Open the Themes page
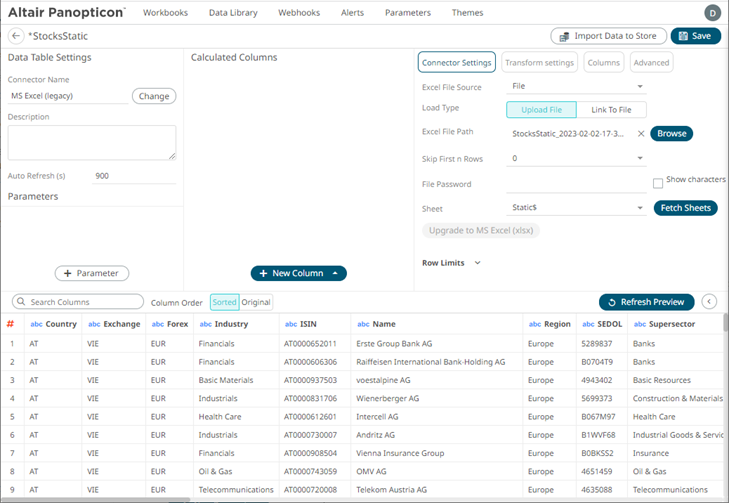The width and height of the screenshot is (729, 503). (x=467, y=13)
